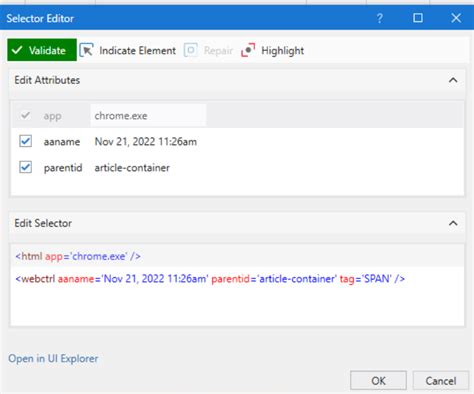Click the parentid attribute name

pos(63,168)
